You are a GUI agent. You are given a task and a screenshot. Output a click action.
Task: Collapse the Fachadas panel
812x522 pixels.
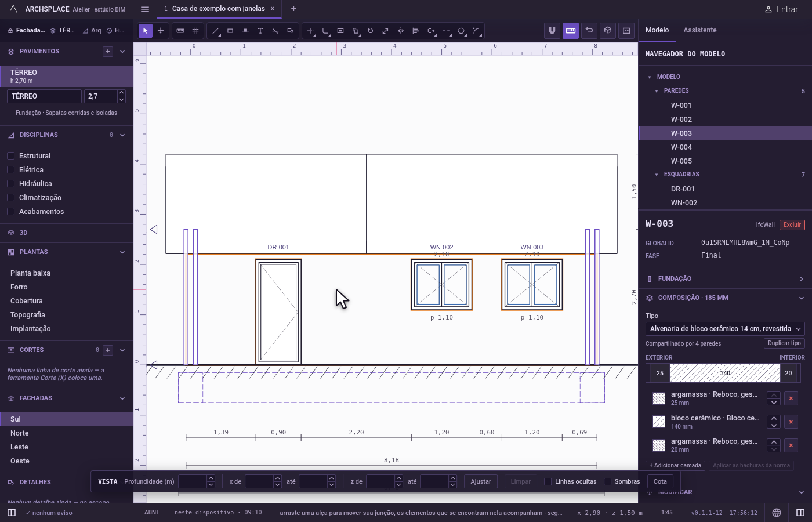coord(122,398)
